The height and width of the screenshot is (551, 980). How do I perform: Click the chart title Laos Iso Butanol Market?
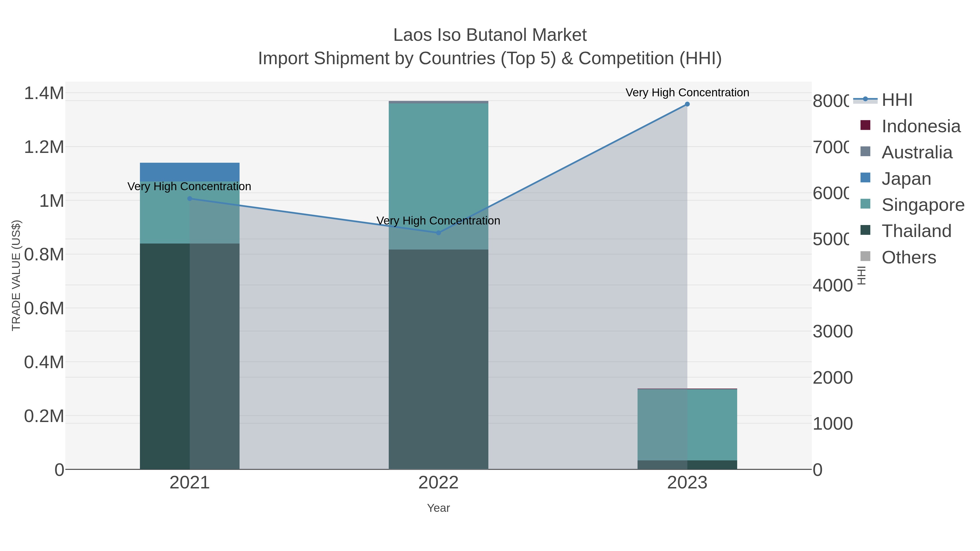tap(490, 35)
